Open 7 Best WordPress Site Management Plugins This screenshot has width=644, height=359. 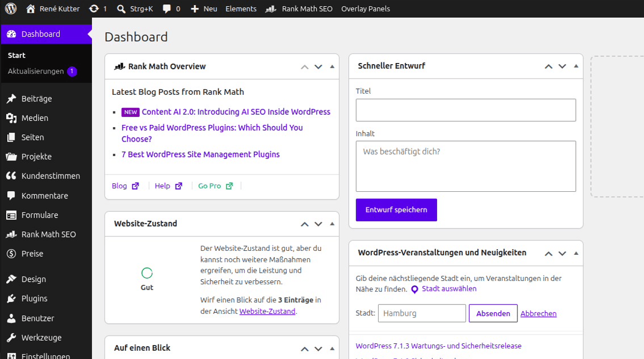tap(200, 154)
